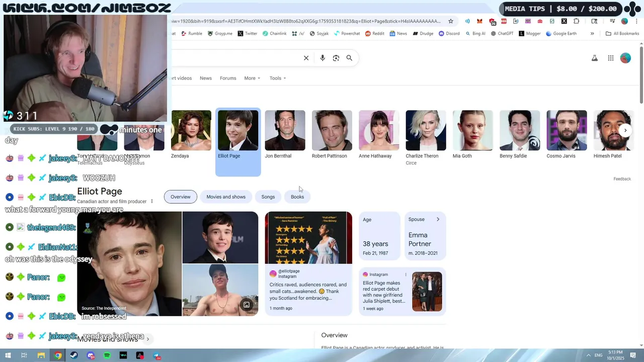Open Rumble bookmark
Image resolution: width=644 pixels, height=362 pixels.
click(x=192, y=34)
